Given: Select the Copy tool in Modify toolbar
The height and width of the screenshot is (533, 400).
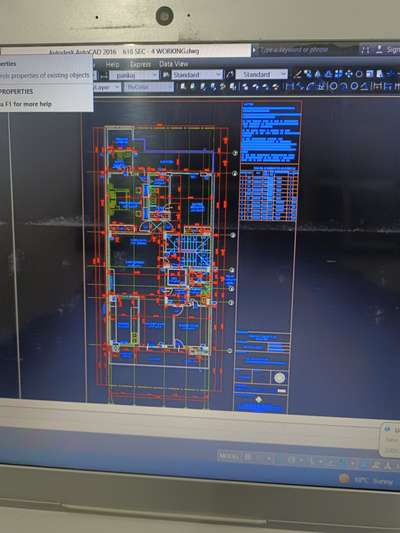Looking at the screenshot, I should [x=308, y=74].
